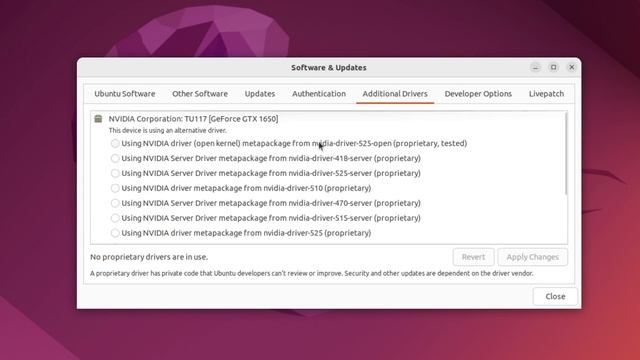Viewport: 640px width, 360px height.
Task: Select nvidia-driver-470-server radio button
Action: point(115,203)
